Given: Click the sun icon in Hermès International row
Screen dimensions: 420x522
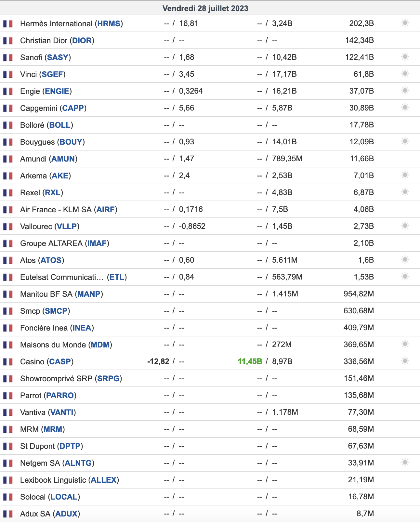Looking at the screenshot, I should [x=405, y=23].
